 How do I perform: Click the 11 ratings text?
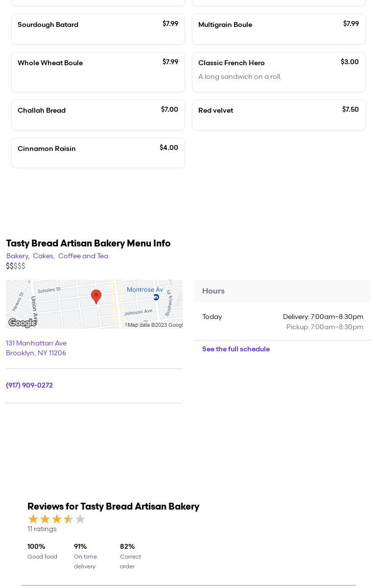42,529
